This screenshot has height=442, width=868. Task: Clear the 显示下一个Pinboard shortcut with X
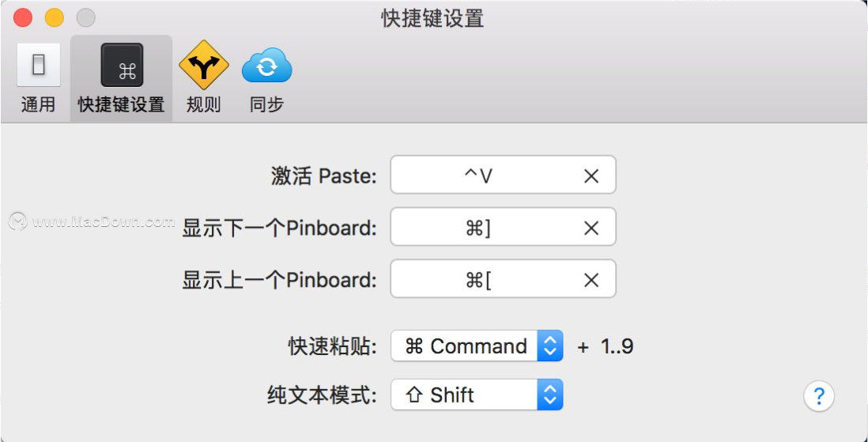591,229
